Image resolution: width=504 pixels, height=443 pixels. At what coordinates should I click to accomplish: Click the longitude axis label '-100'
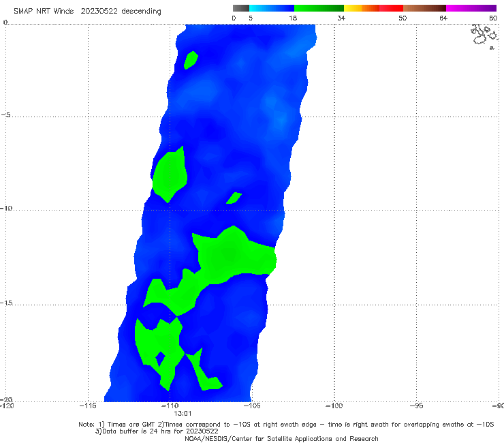(x=334, y=406)
